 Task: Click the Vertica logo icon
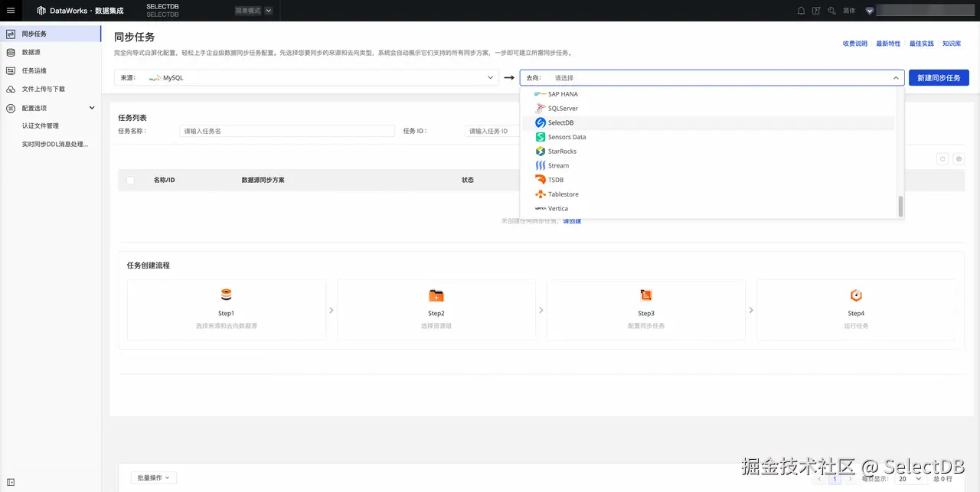coord(541,208)
